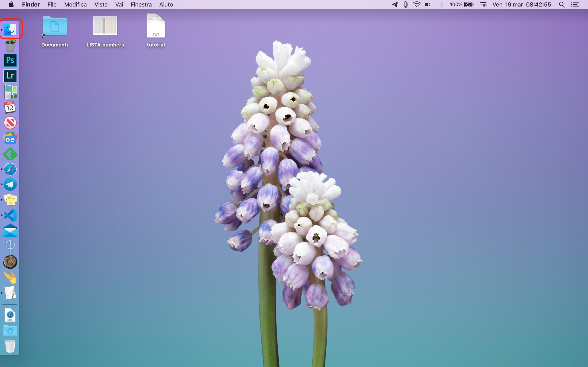Click the Finder icon in Dock
The height and width of the screenshot is (367, 588).
click(10, 30)
